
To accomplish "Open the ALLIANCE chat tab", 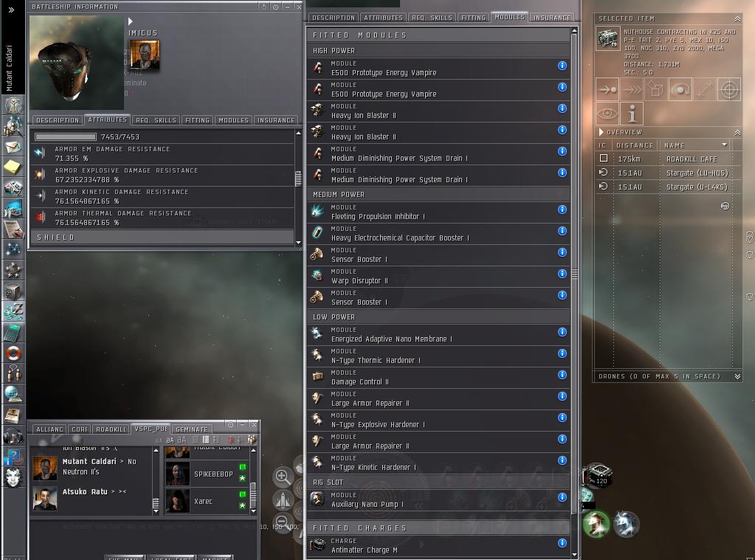I will 49,429.
